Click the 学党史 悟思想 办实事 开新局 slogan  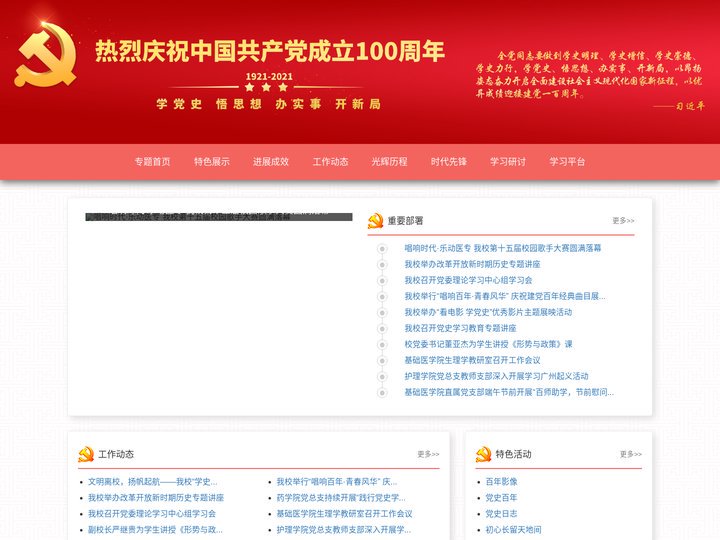[x=269, y=104]
